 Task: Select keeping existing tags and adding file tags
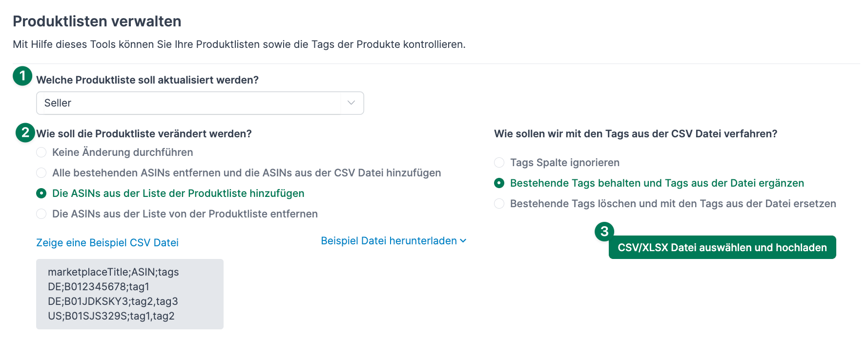tap(499, 183)
